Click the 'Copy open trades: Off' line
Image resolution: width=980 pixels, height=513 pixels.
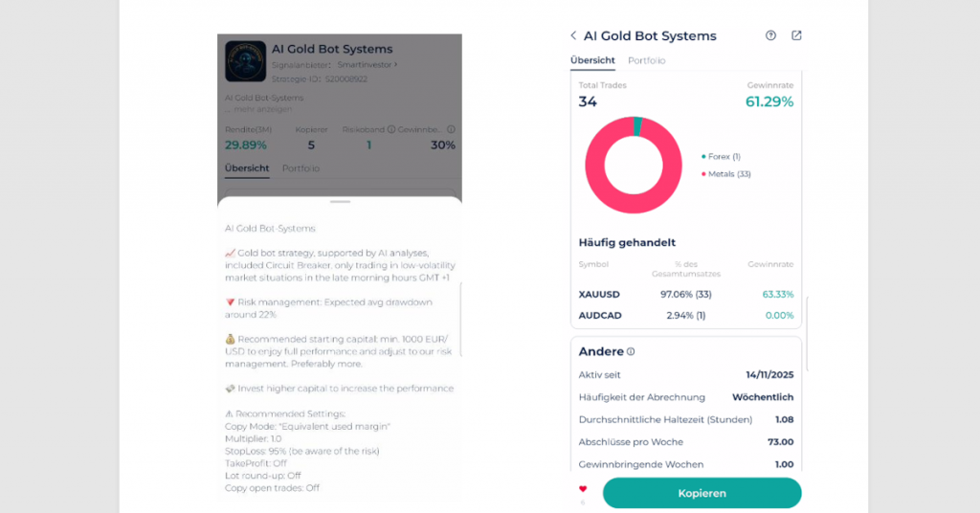click(272, 488)
